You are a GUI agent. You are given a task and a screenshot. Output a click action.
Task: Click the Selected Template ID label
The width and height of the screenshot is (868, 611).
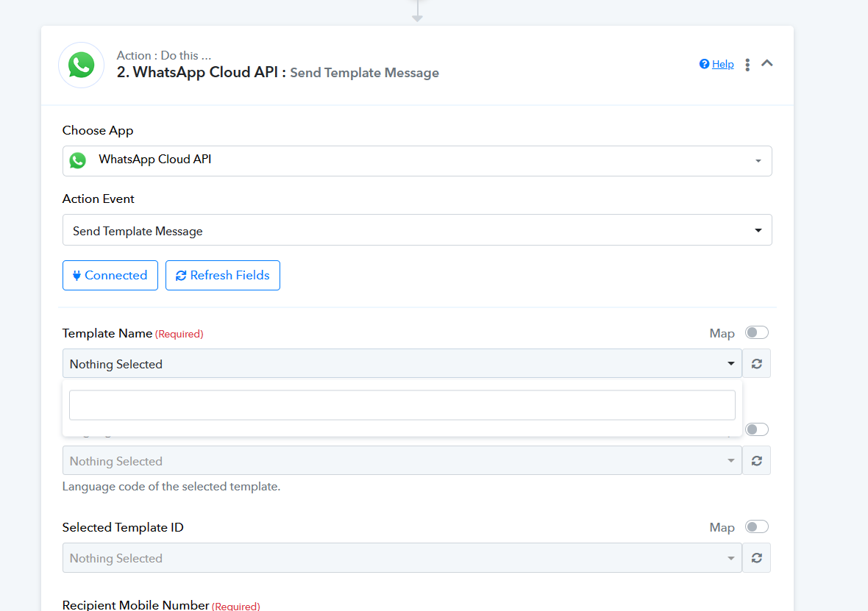point(123,527)
